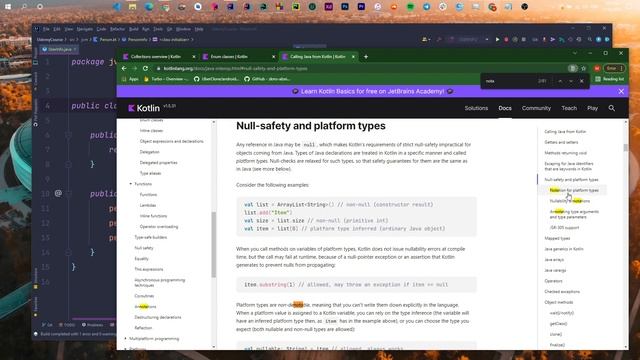Open the Community menu

[536, 108]
